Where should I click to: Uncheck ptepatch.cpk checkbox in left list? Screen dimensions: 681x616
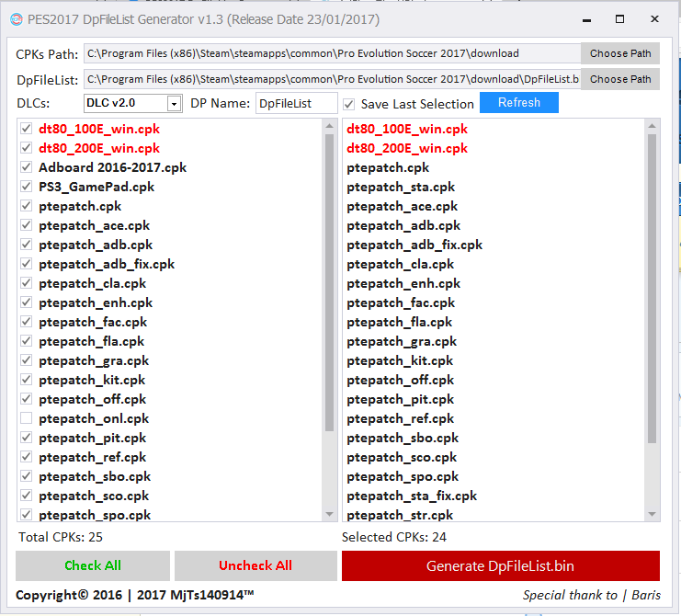click(26, 206)
